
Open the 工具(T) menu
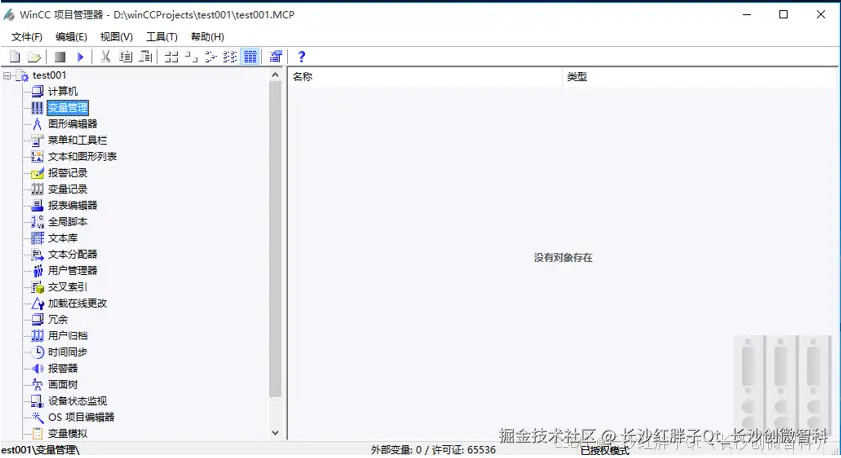[x=161, y=36]
